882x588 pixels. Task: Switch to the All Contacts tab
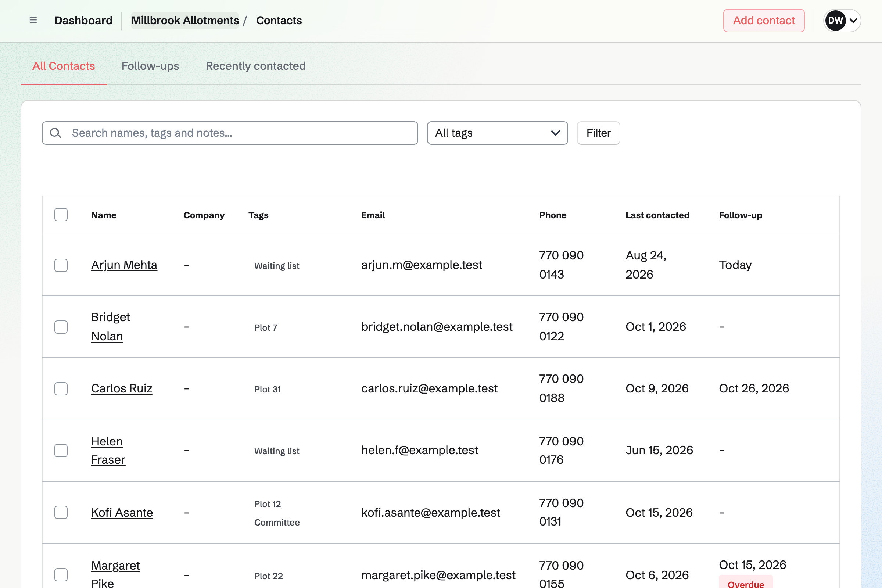click(64, 66)
